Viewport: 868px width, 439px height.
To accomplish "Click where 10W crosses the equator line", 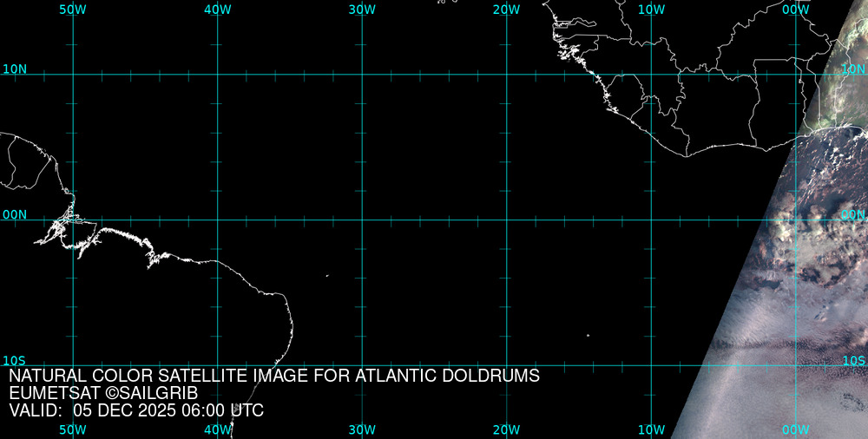I will 651,219.
